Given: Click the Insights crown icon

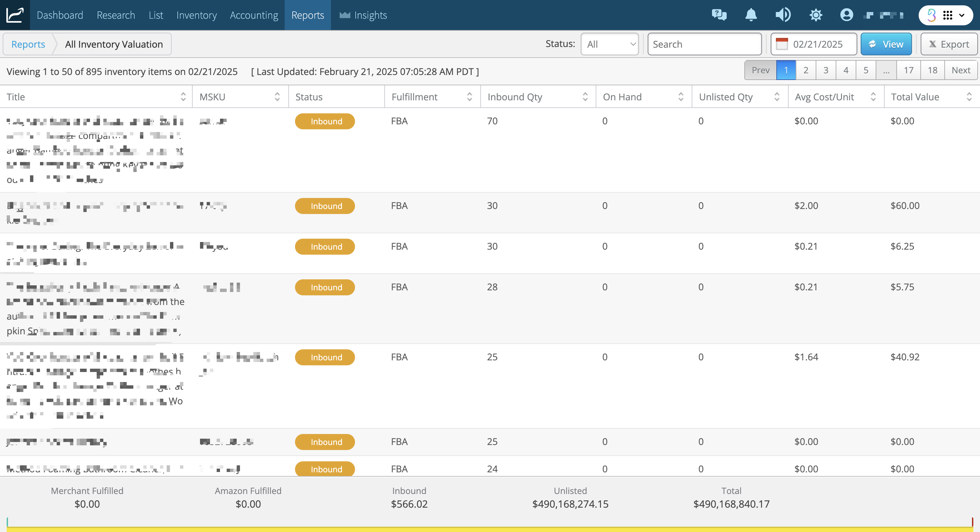Looking at the screenshot, I should [x=345, y=15].
